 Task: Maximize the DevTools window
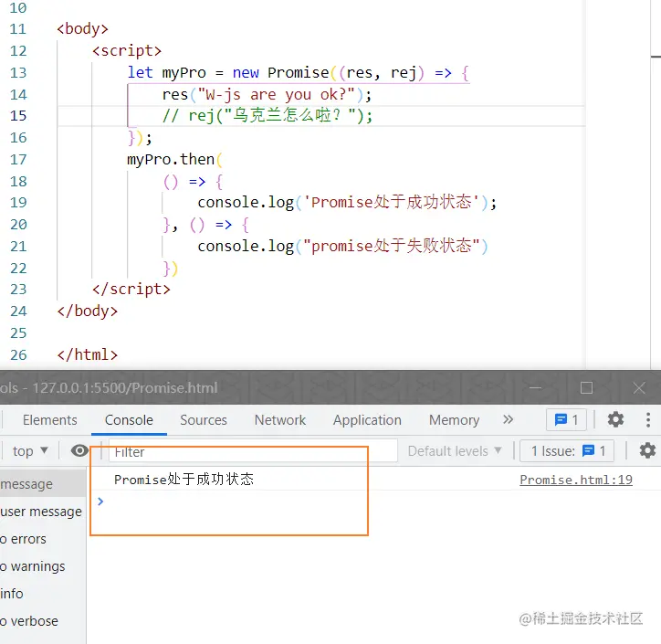tap(586, 388)
